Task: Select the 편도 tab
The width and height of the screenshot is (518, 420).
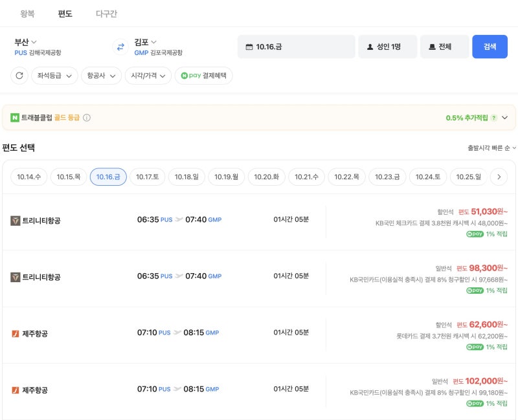Action: tap(65, 14)
